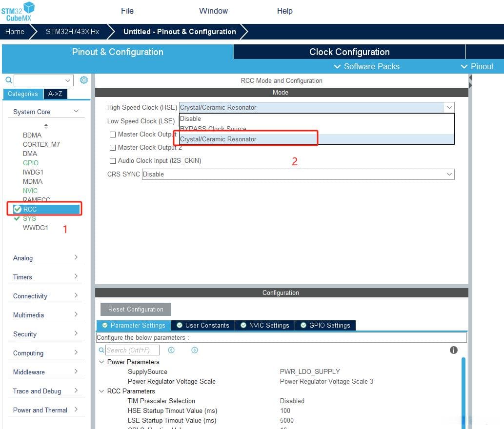Image resolution: width=504 pixels, height=429 pixels.
Task: Toggle the Audio Clock Input (I2S_CKIN) checkbox
Action: point(113,161)
